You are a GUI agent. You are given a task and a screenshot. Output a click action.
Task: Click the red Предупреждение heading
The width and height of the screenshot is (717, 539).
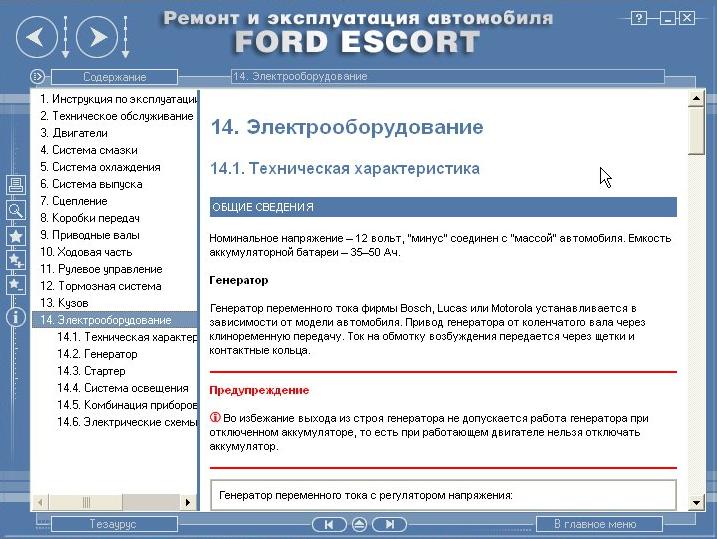tap(259, 390)
